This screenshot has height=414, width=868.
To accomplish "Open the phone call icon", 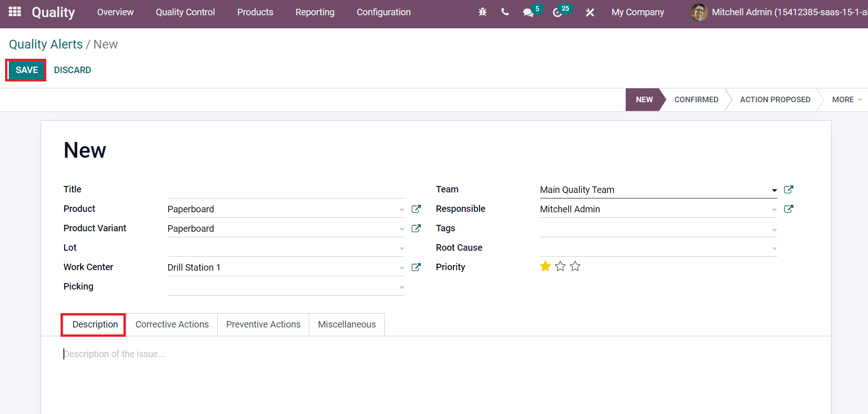I will tap(505, 12).
